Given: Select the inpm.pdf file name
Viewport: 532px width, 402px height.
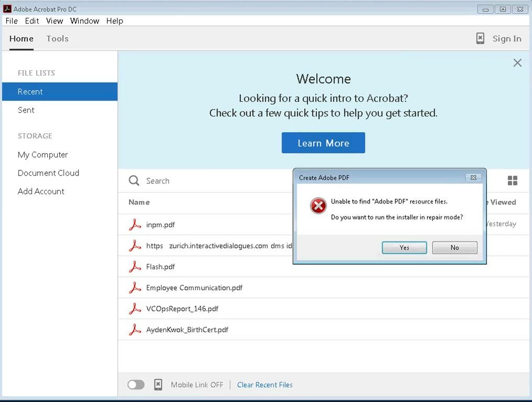Looking at the screenshot, I should point(160,224).
